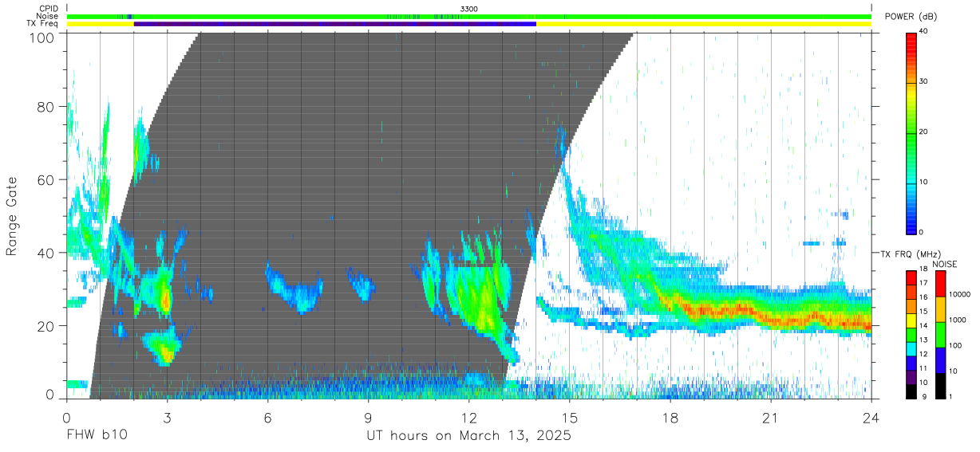This screenshot has height=452, width=980.
Task: Click the 21 label on the UT hours axis
Action: click(770, 418)
